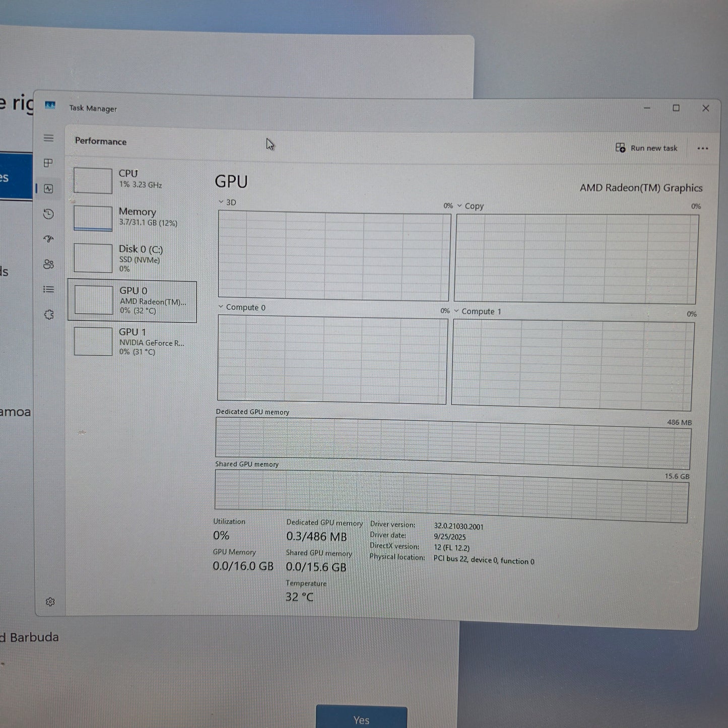Open the three-dots more options menu

tap(702, 148)
